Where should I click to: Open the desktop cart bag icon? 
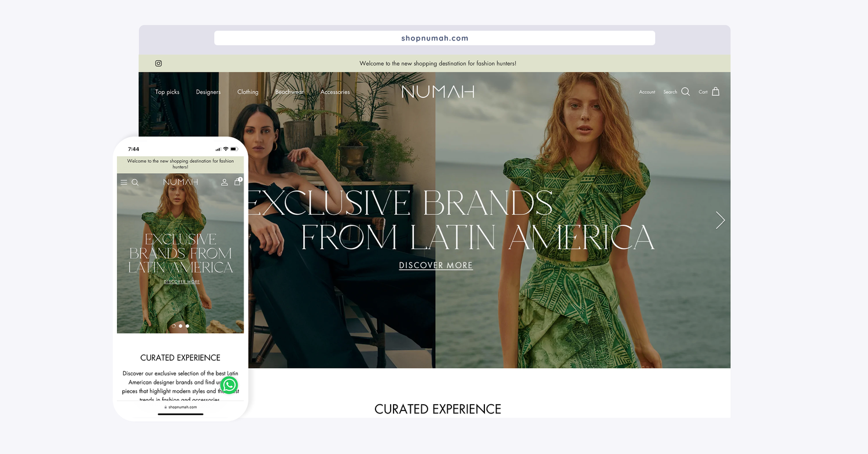(716, 91)
